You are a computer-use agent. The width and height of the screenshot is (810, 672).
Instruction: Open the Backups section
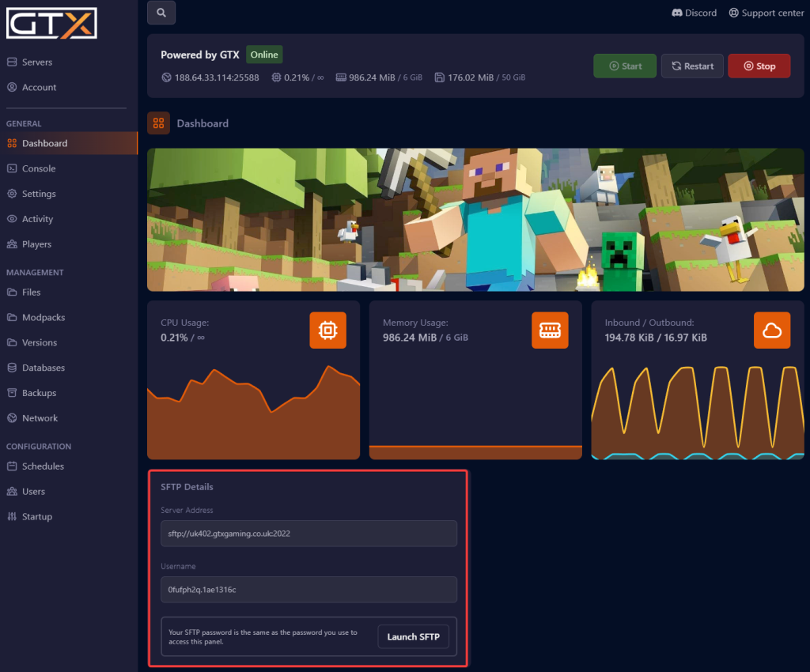click(x=69, y=393)
